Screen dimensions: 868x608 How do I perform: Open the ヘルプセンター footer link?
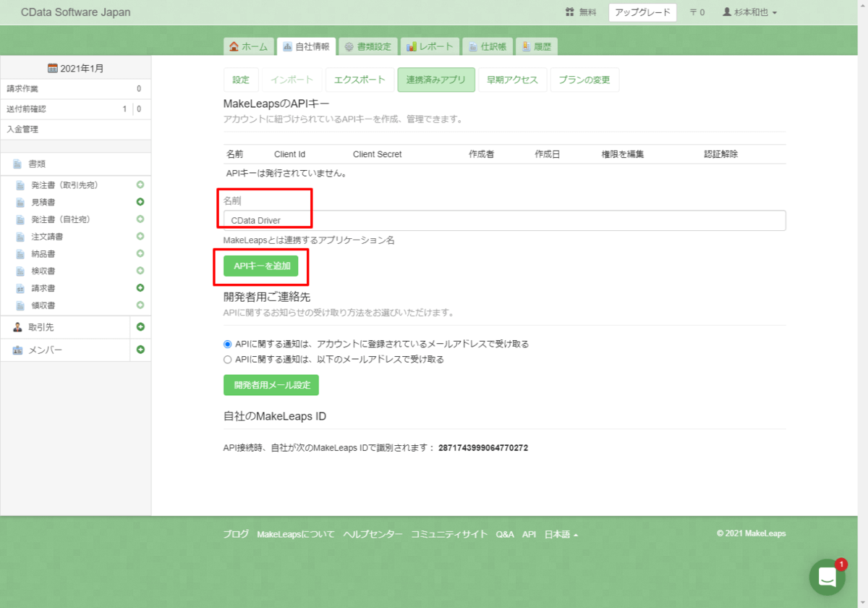[x=373, y=534]
